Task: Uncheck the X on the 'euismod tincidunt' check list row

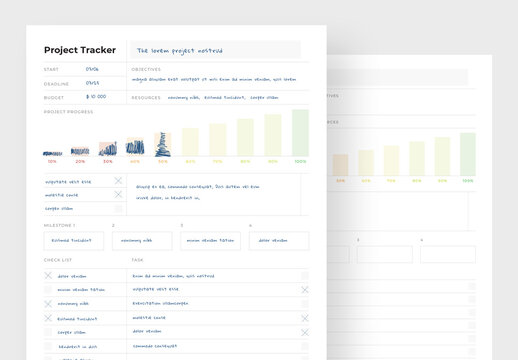Action: click(48, 318)
